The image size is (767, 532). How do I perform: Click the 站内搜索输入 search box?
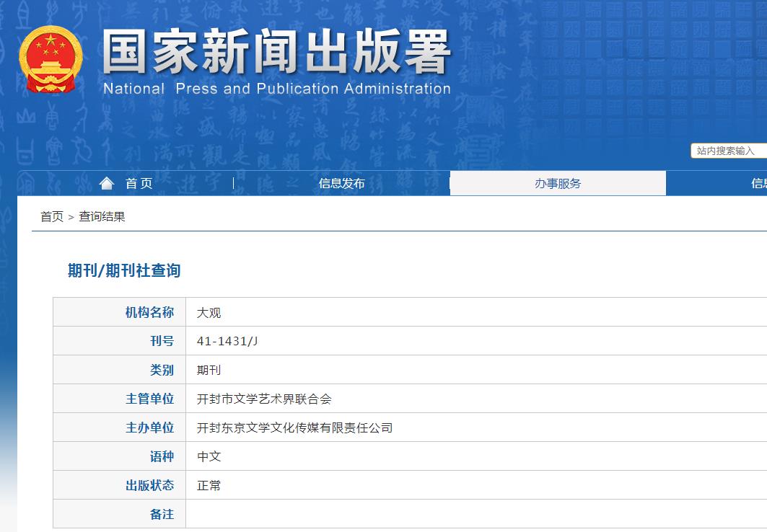coord(727,151)
